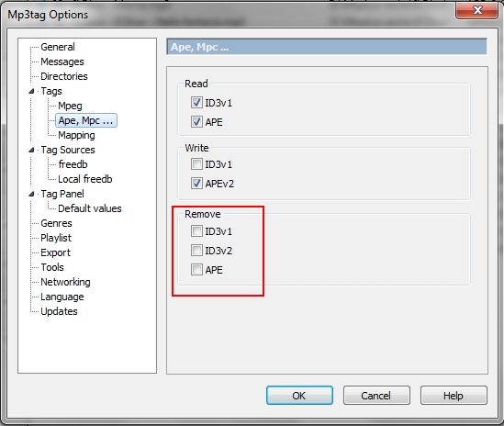Enable ID3v1 under Write

pyautogui.click(x=196, y=164)
